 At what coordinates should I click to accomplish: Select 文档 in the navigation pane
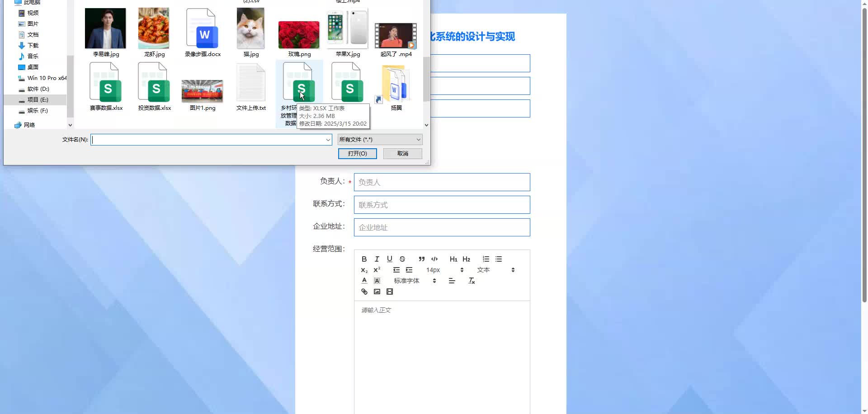[x=33, y=35]
